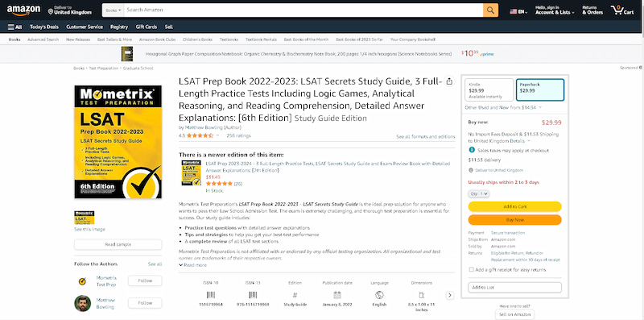Image resolution: width=644 pixels, height=320 pixels.
Task: Open the Books search category dropdown
Action: click(114, 10)
